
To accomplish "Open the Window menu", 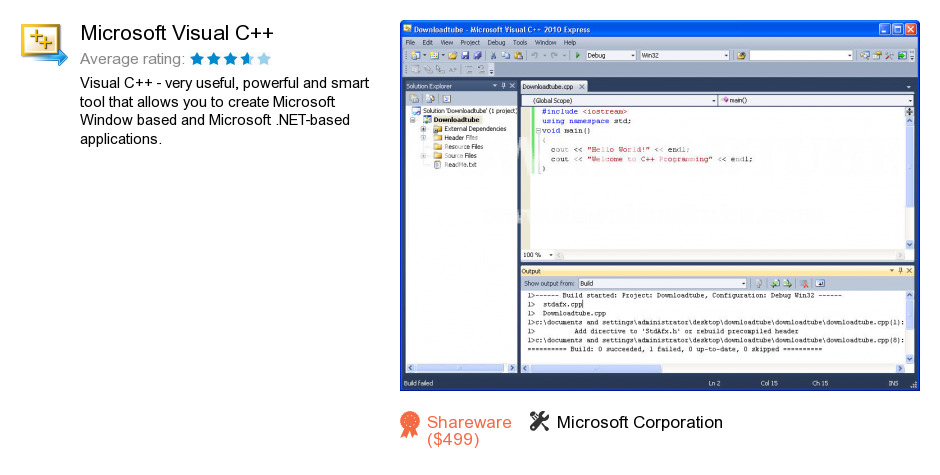I will coord(546,43).
